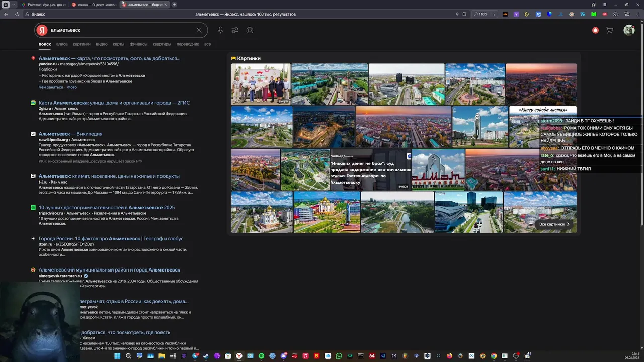Open 10 лучших достопримечательностей Tripadvisor result
Image resolution: width=644 pixels, height=362 pixels.
coord(107,207)
